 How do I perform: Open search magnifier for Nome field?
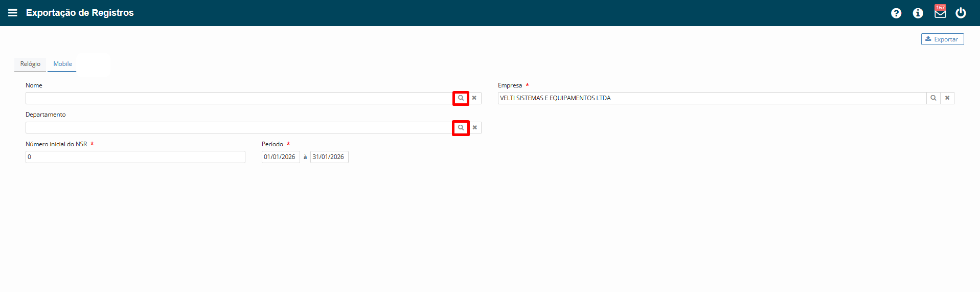click(461, 98)
